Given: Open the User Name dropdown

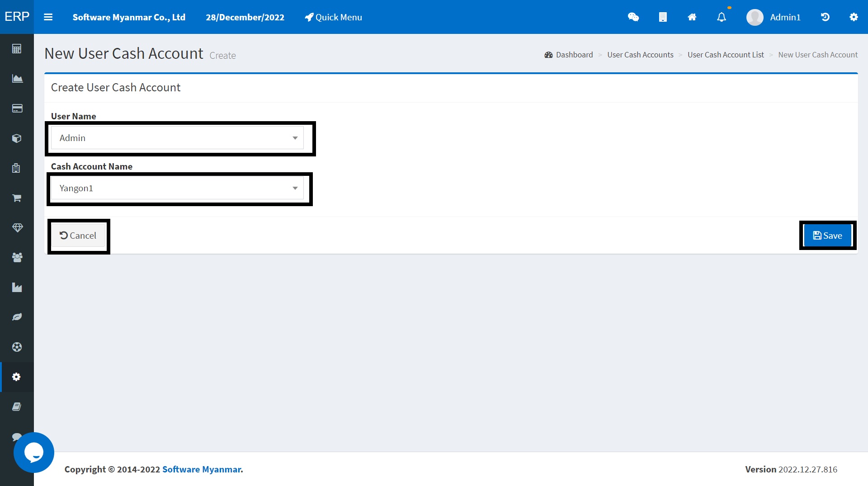Looking at the screenshot, I should click(x=177, y=138).
